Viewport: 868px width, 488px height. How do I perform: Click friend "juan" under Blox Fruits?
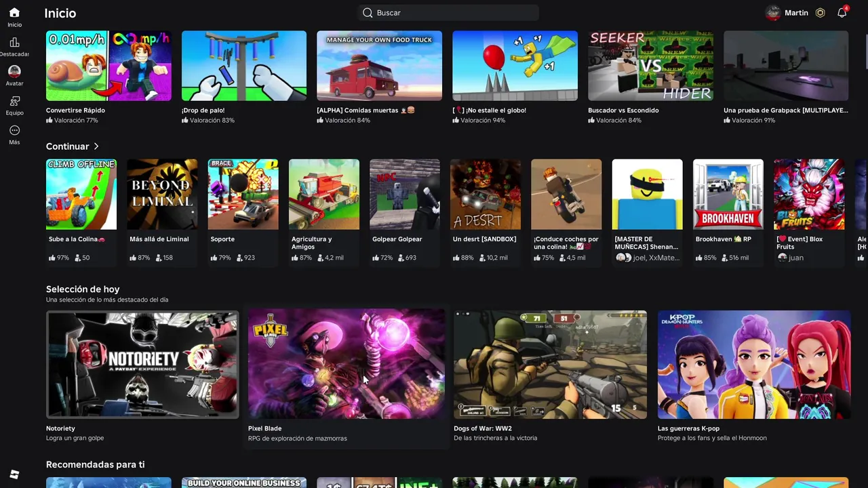pos(796,258)
